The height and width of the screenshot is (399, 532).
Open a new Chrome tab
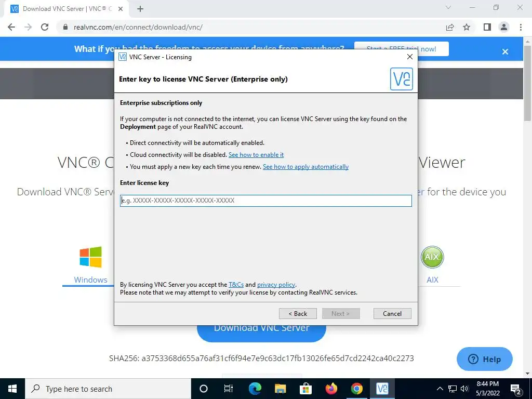[x=140, y=9]
